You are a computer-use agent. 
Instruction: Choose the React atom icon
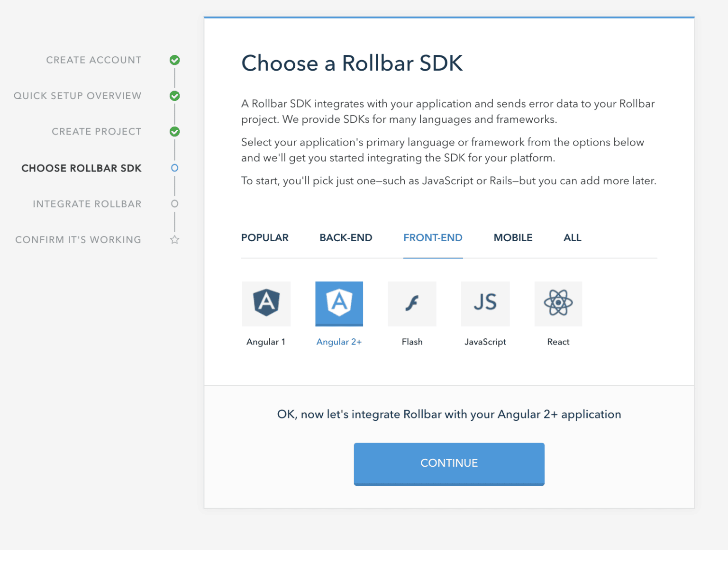point(558,303)
